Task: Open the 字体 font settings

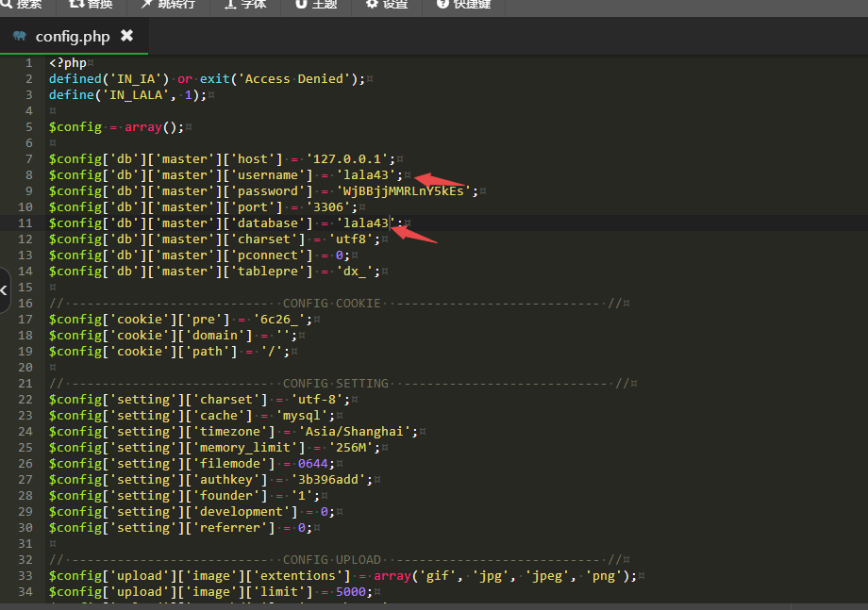Action: (245, 5)
